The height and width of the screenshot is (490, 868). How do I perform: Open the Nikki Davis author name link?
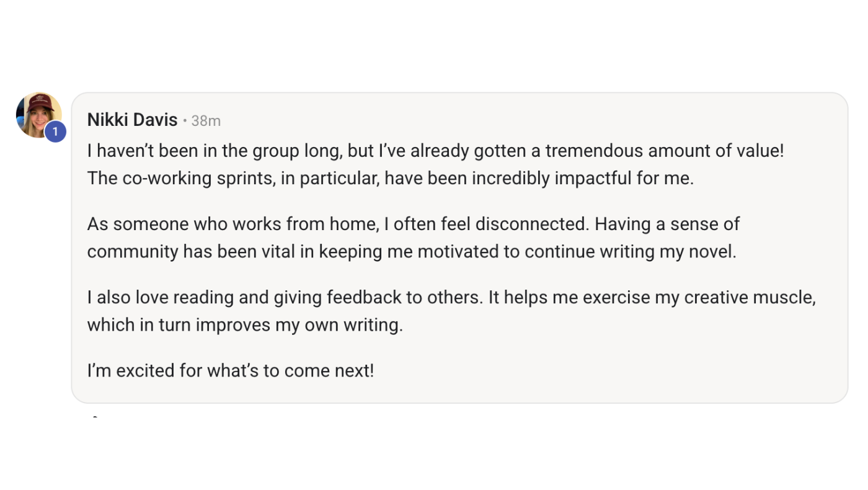click(132, 120)
